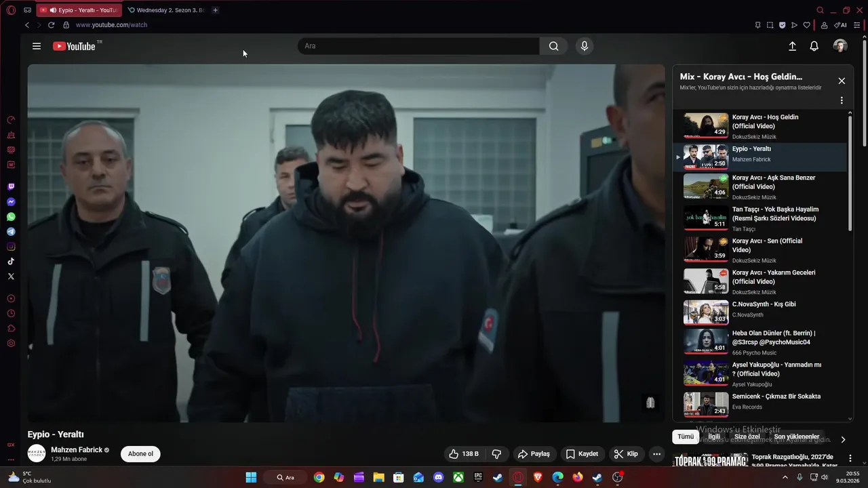Open Discord from the taskbar
This screenshot has height=488, width=868.
(x=438, y=477)
